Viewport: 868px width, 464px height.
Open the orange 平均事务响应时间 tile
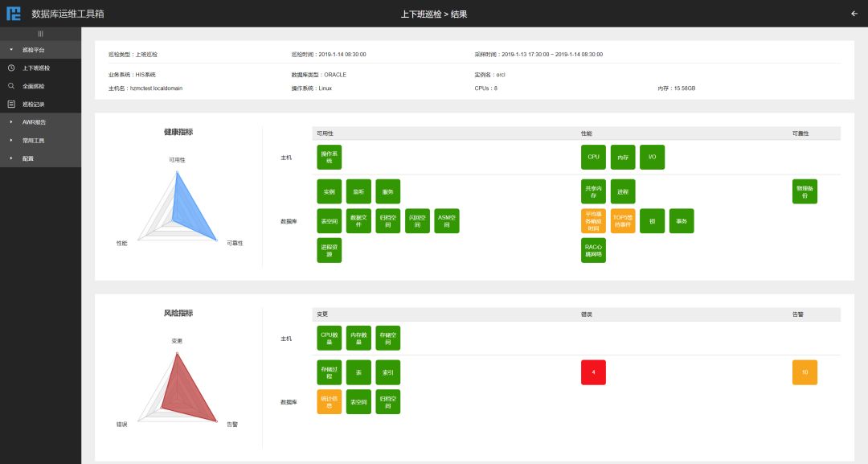(593, 221)
